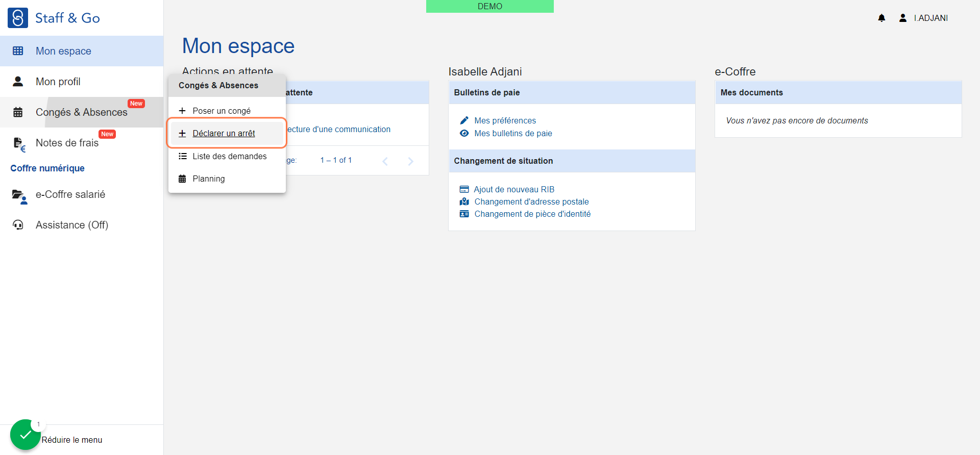Go to Mon espace in sidebar
The image size is (980, 455).
[x=82, y=51]
